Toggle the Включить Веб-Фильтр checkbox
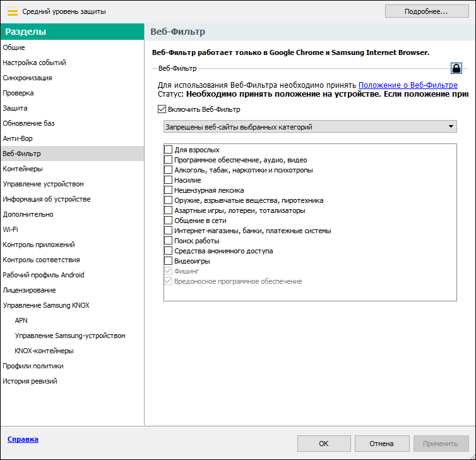The width and height of the screenshot is (476, 460). tap(162, 109)
